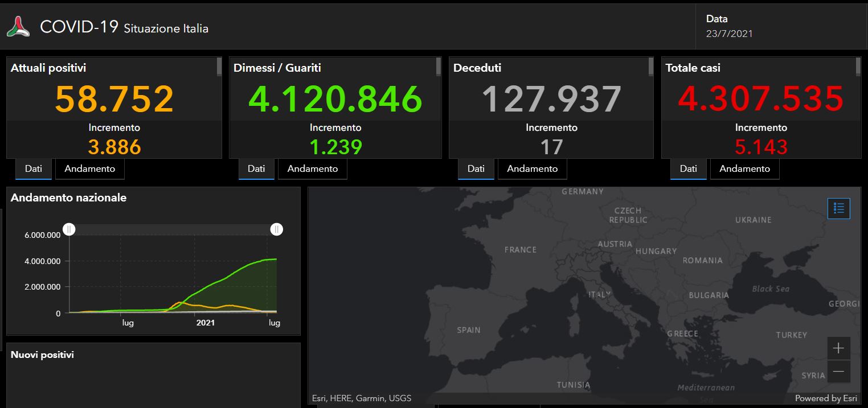Zoom out on the map
The height and width of the screenshot is (408, 868).
coord(838,372)
